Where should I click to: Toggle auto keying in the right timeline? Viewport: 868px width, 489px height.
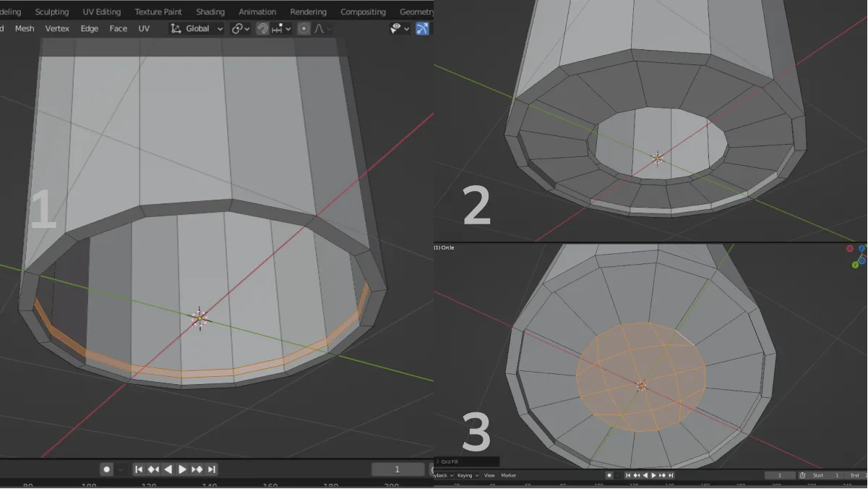click(609, 475)
